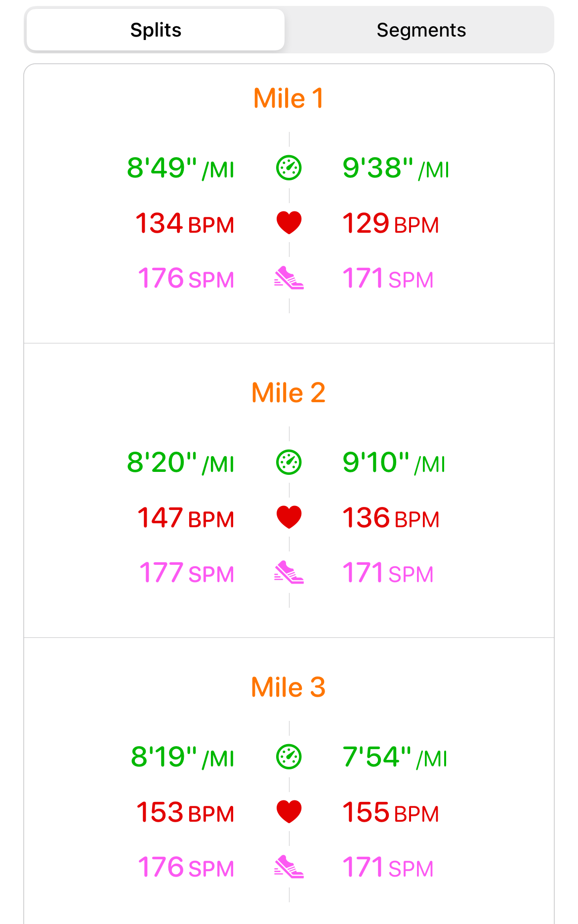Viewport: 578px width, 924px height.
Task: Click the 147 BPM heart rate value
Action: click(185, 518)
